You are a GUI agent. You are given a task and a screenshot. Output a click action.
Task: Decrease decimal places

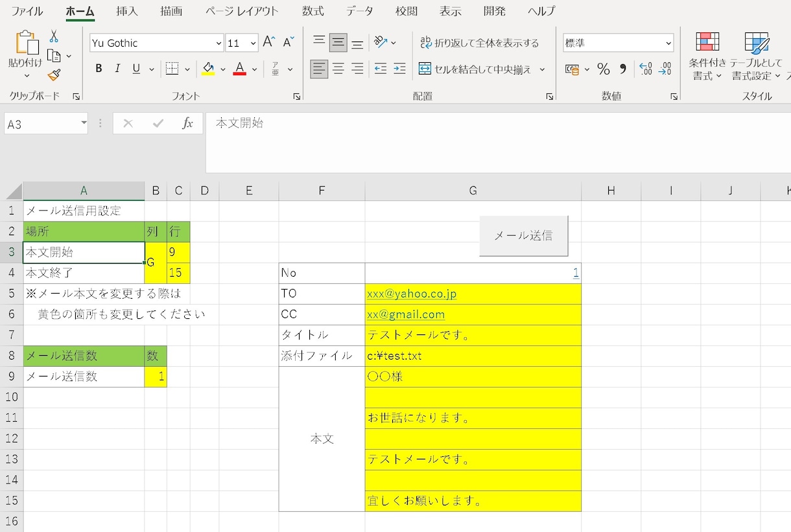click(x=665, y=69)
